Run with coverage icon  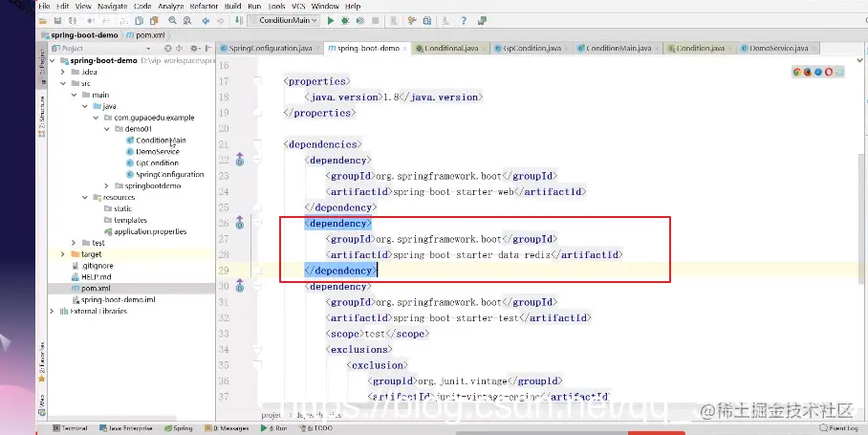pyautogui.click(x=360, y=20)
